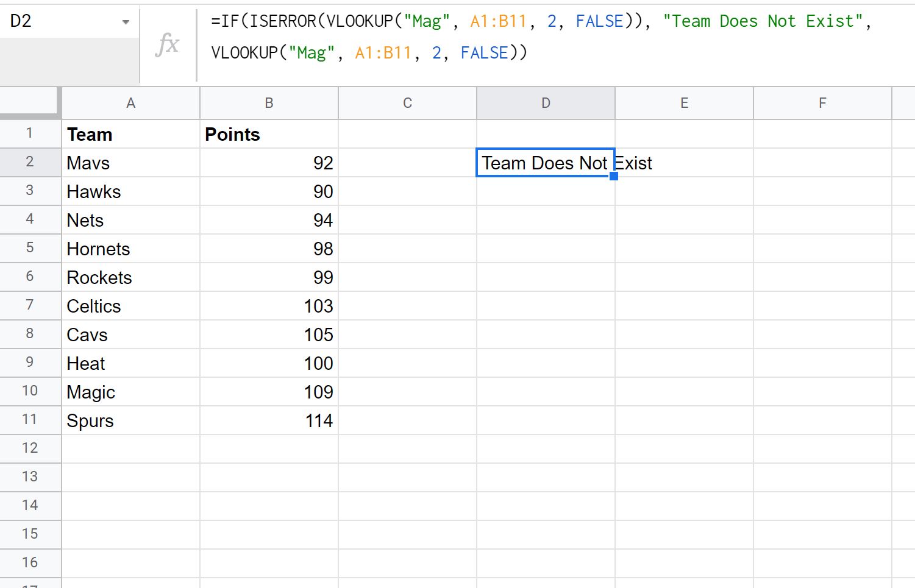Select the cell containing "Mavs"

[131, 163]
